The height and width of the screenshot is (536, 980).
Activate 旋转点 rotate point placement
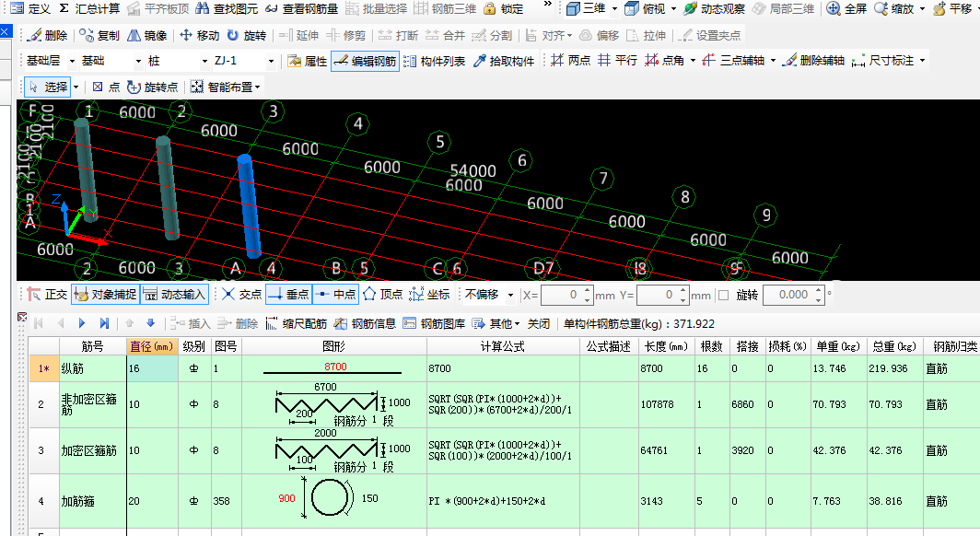pos(153,87)
